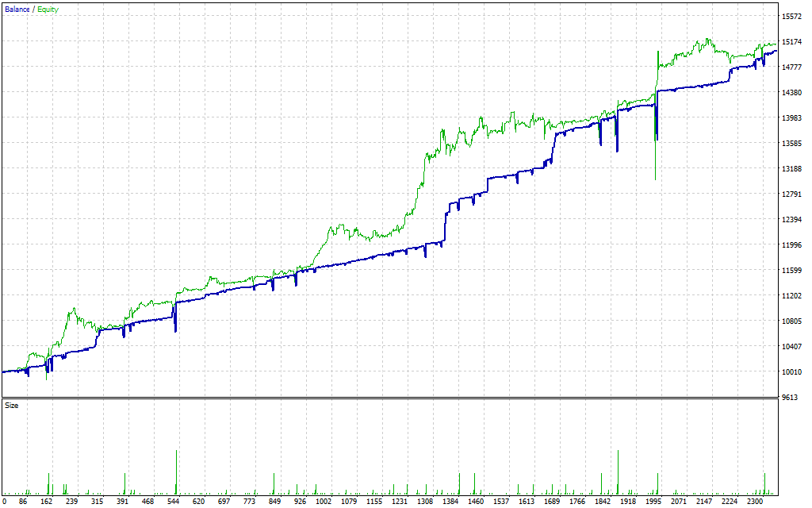Click the 9613 axis value

tap(789, 398)
